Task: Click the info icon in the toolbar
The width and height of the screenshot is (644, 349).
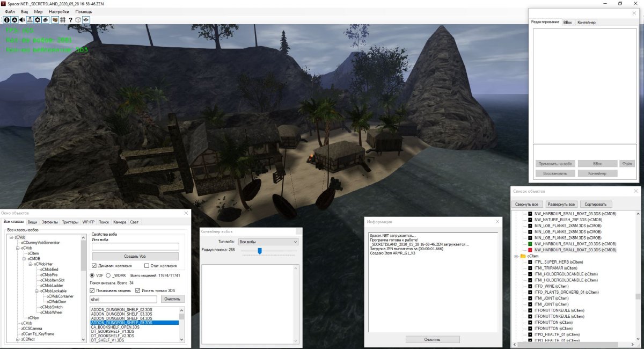Action: pos(7,20)
